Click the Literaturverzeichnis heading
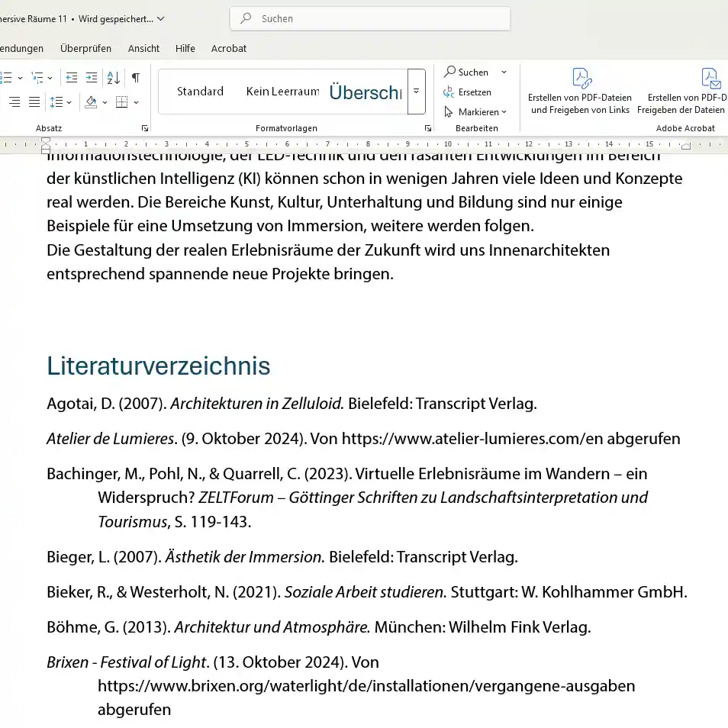 pos(158,366)
